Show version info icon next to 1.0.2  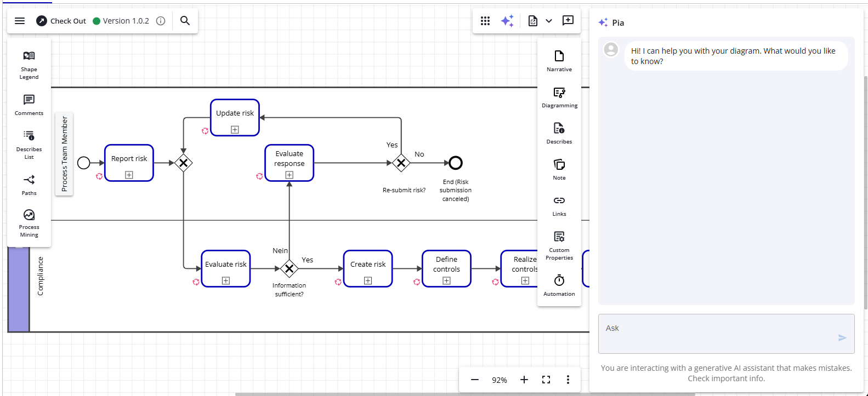click(161, 21)
